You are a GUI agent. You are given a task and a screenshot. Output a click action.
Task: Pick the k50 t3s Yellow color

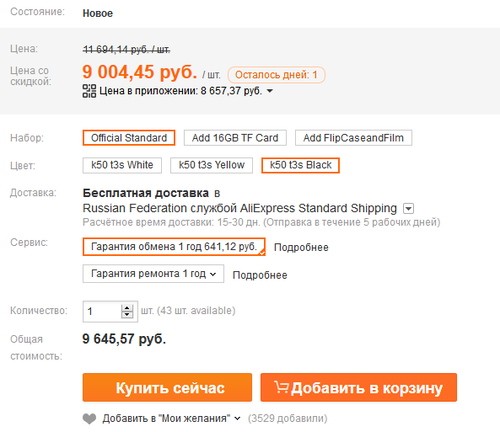tap(211, 165)
